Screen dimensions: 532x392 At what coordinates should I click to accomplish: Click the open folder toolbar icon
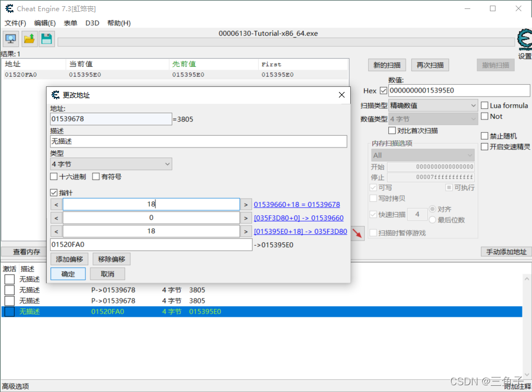pyautogui.click(x=29, y=39)
